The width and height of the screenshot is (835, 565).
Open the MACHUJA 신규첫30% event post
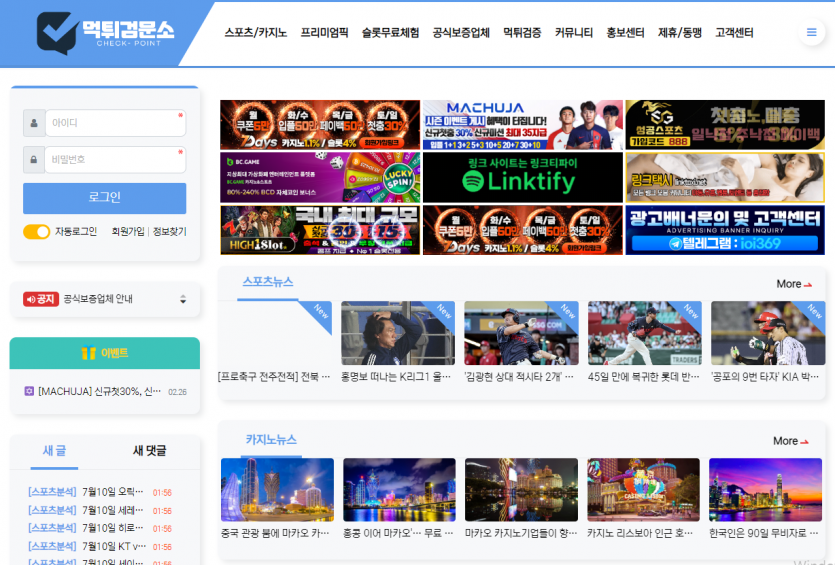(x=100, y=391)
